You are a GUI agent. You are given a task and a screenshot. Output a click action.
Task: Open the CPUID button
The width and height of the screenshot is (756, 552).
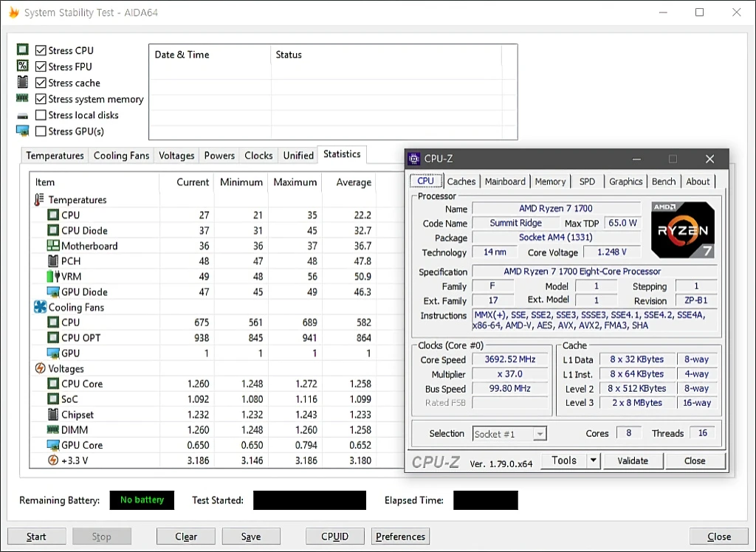point(334,537)
